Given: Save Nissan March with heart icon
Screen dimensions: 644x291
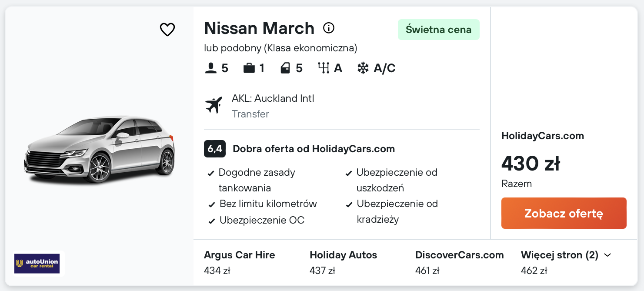Looking at the screenshot, I should [x=167, y=30].
